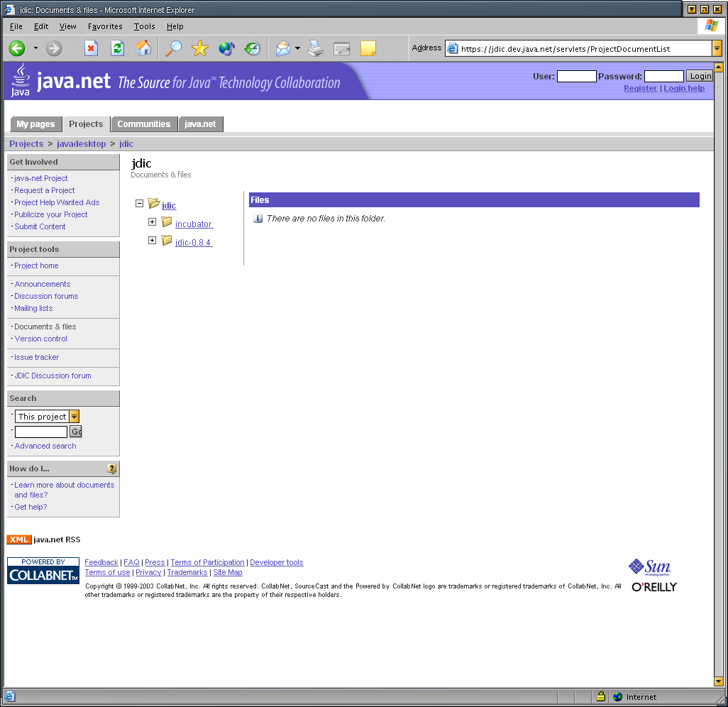
Task: Open Favorites star icon in toolbar
Action: pos(199,48)
